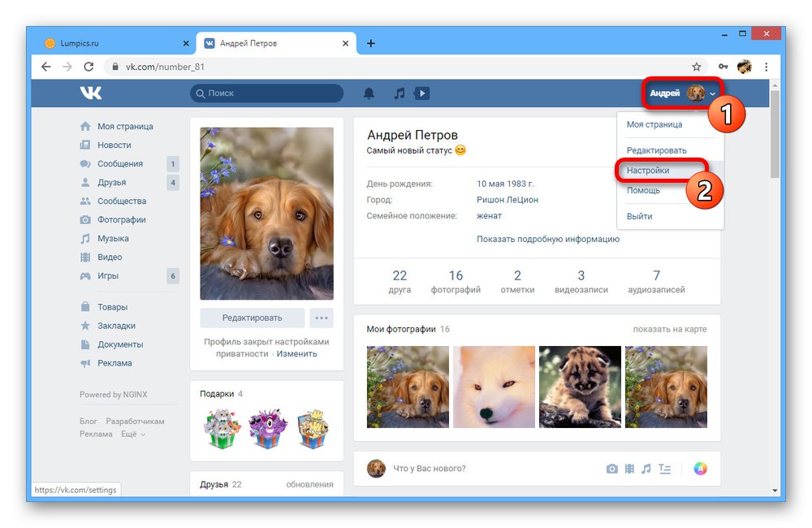This screenshot has height=528, width=812.
Task: Open the music note icon in header
Action: coord(399,93)
